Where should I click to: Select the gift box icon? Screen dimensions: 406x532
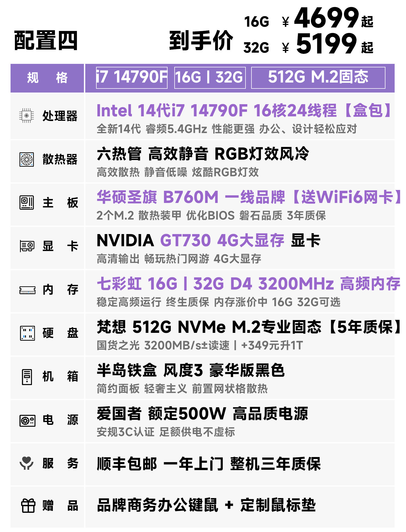point(28,505)
